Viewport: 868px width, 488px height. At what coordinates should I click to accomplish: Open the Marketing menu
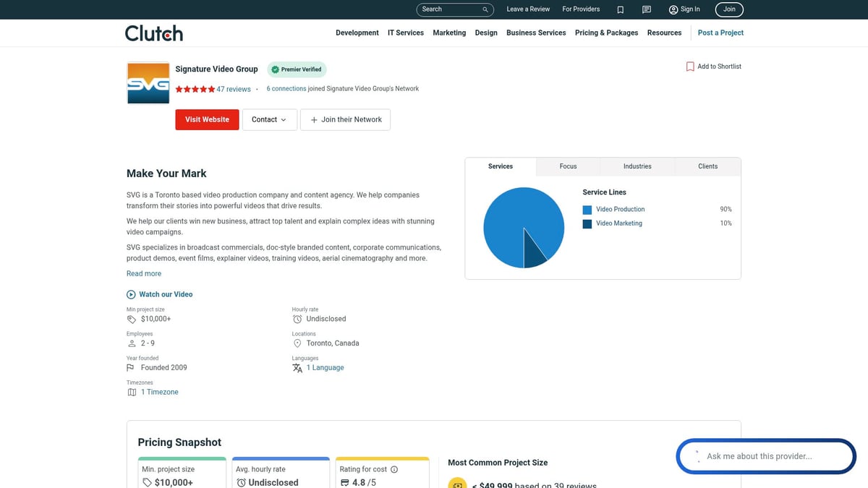pyautogui.click(x=449, y=33)
